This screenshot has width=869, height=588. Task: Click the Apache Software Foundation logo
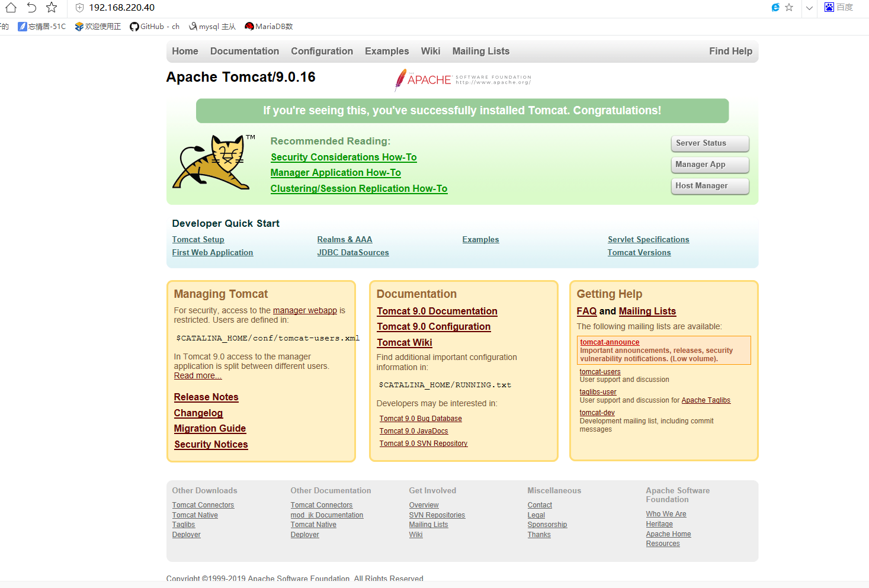(x=463, y=80)
